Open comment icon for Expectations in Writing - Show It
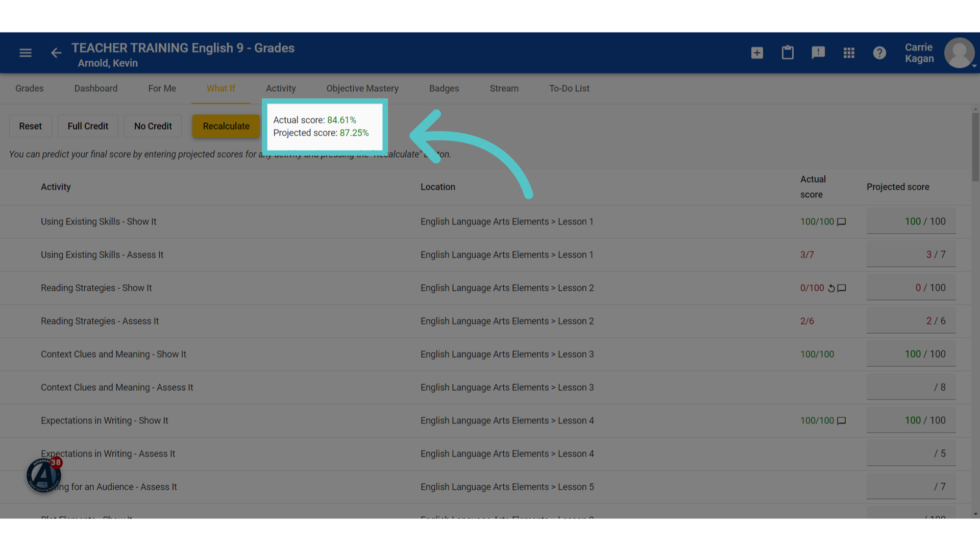The height and width of the screenshot is (551, 980). pyautogui.click(x=842, y=421)
